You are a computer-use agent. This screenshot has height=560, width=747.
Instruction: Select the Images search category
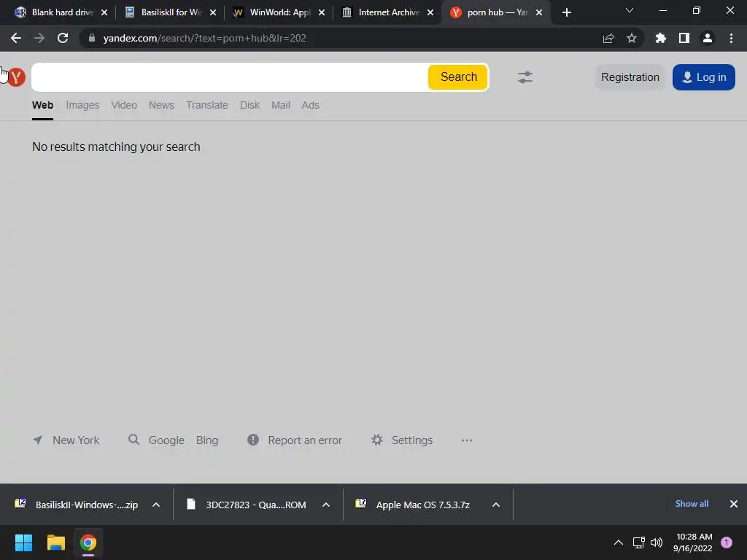click(82, 105)
